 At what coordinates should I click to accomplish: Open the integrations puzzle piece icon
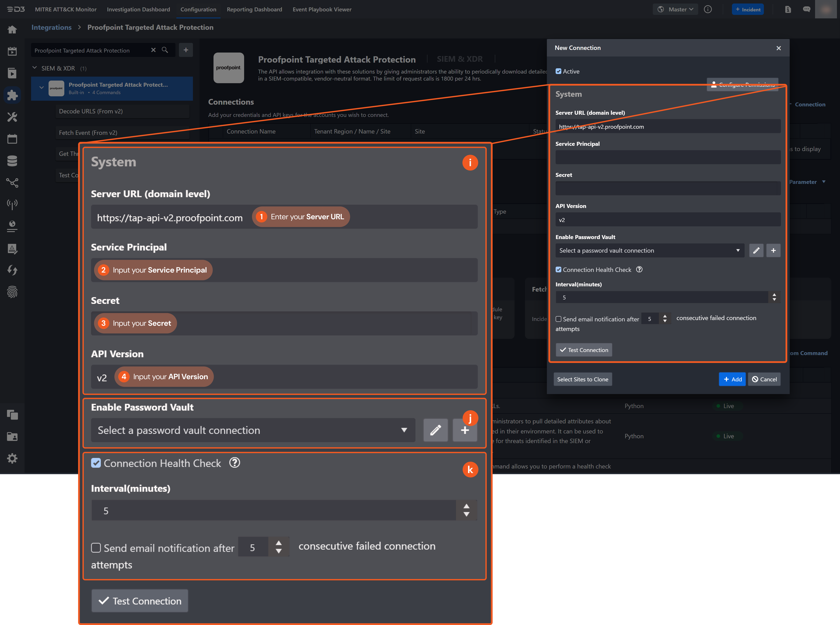click(x=12, y=95)
